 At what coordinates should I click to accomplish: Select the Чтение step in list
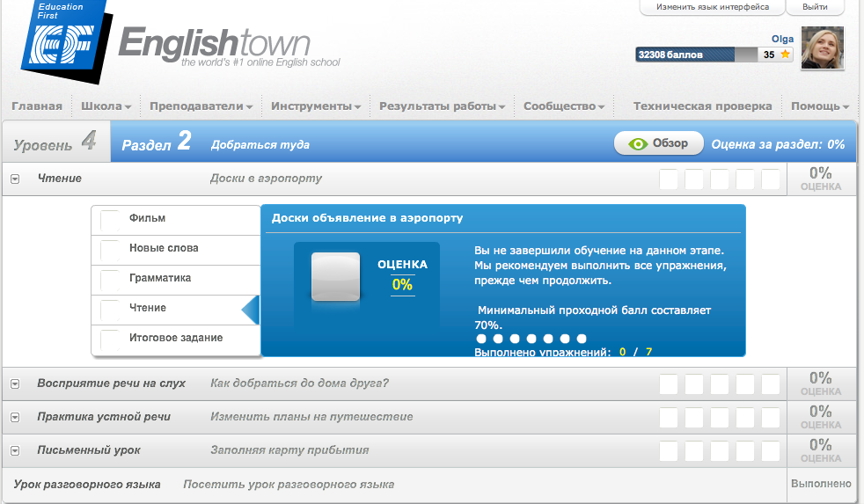176,310
